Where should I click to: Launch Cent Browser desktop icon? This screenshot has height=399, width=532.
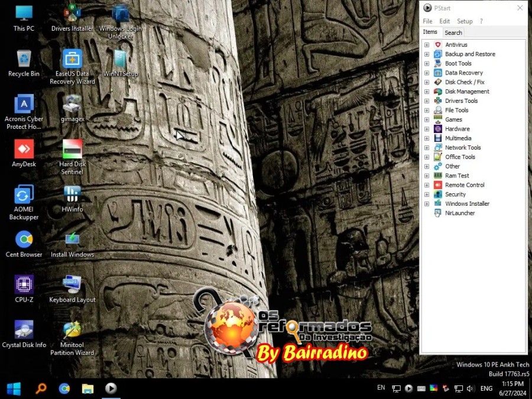[24, 244]
